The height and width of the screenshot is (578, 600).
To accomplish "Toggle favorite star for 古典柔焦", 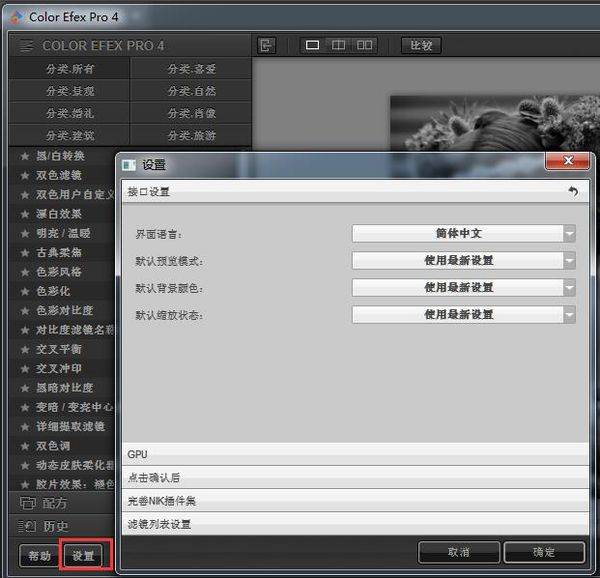I will pyautogui.click(x=25, y=253).
